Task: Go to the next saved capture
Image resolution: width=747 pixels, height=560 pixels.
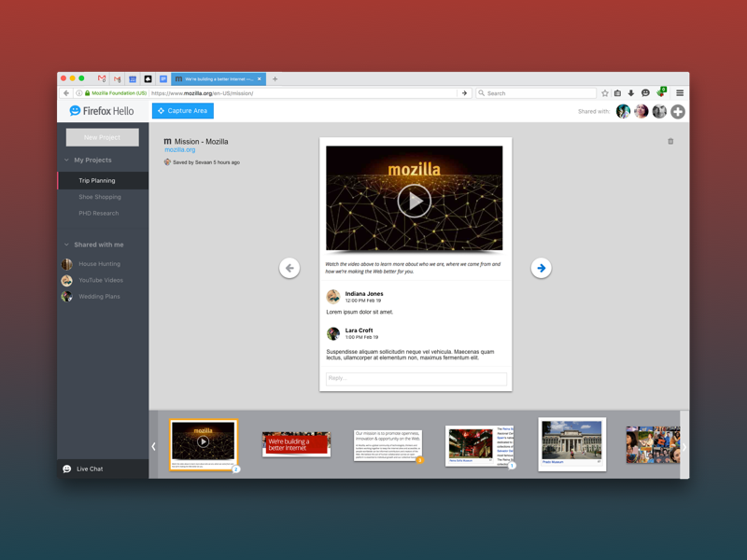Action: tap(542, 268)
